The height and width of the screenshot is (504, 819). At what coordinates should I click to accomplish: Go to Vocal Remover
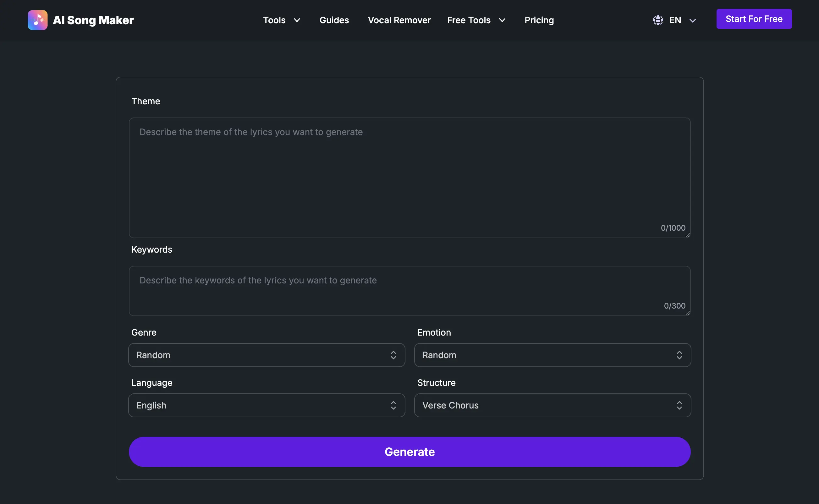tap(399, 20)
